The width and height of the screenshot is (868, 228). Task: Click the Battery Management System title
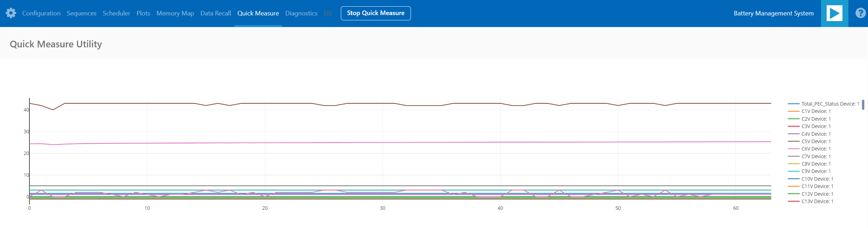pyautogui.click(x=773, y=13)
